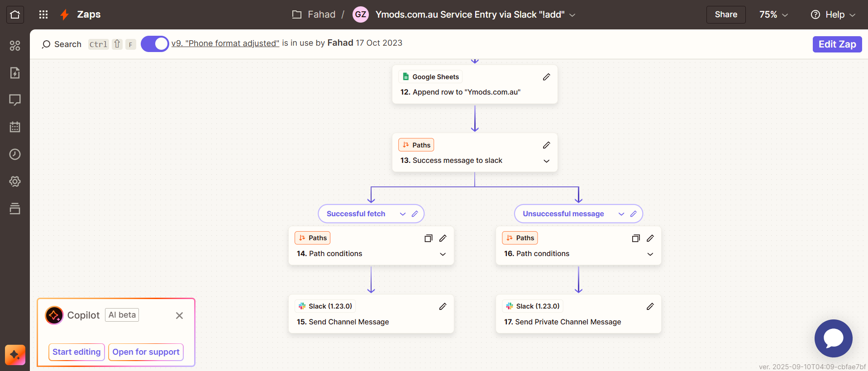Edit step 15 Slack Send Channel Message
The height and width of the screenshot is (371, 868).
[443, 307]
